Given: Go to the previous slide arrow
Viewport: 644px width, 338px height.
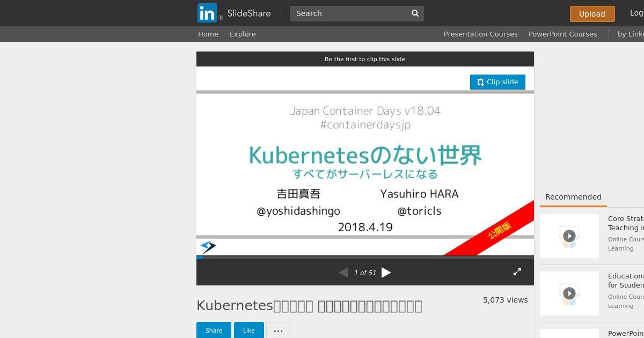Looking at the screenshot, I should tap(343, 273).
